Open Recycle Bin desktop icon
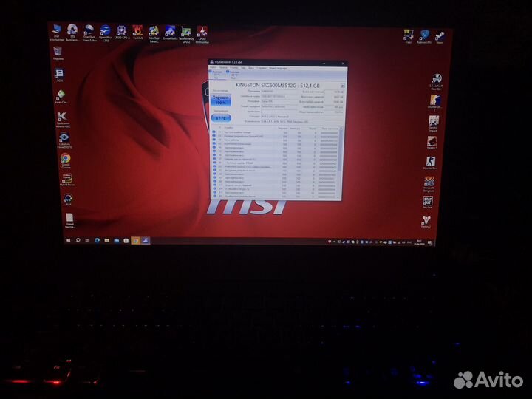 (58, 53)
